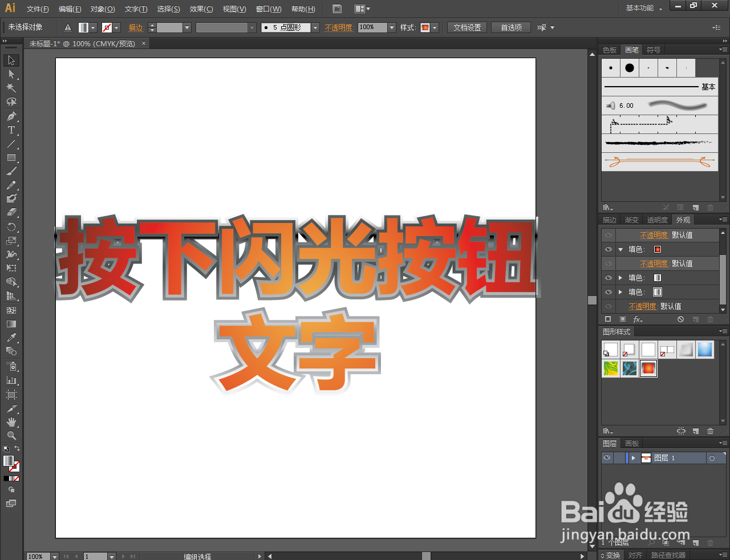This screenshot has height=560, width=730.
Task: Open 首选项 from the options bar
Action: pyautogui.click(x=510, y=27)
